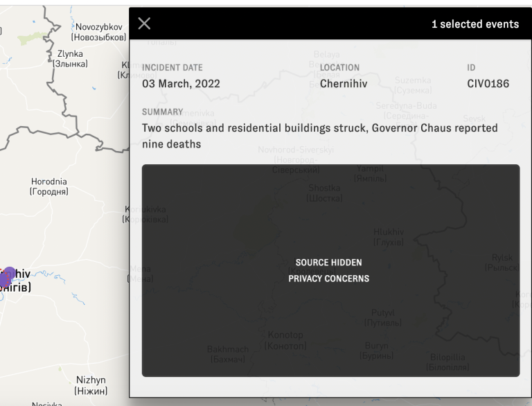Image resolution: width=532 pixels, height=406 pixels.
Task: Click the 'PRIVACY CONCERNS' text line
Action: (x=328, y=279)
